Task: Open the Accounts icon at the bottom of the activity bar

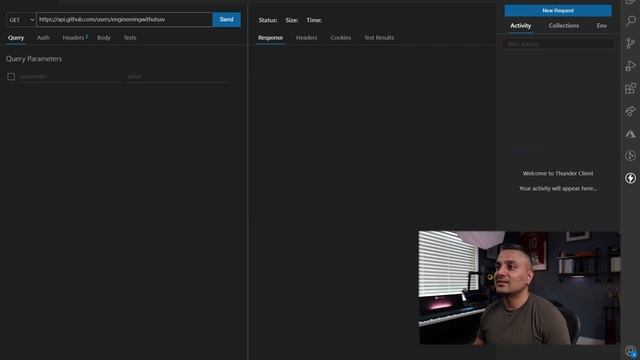Action: 631,351
